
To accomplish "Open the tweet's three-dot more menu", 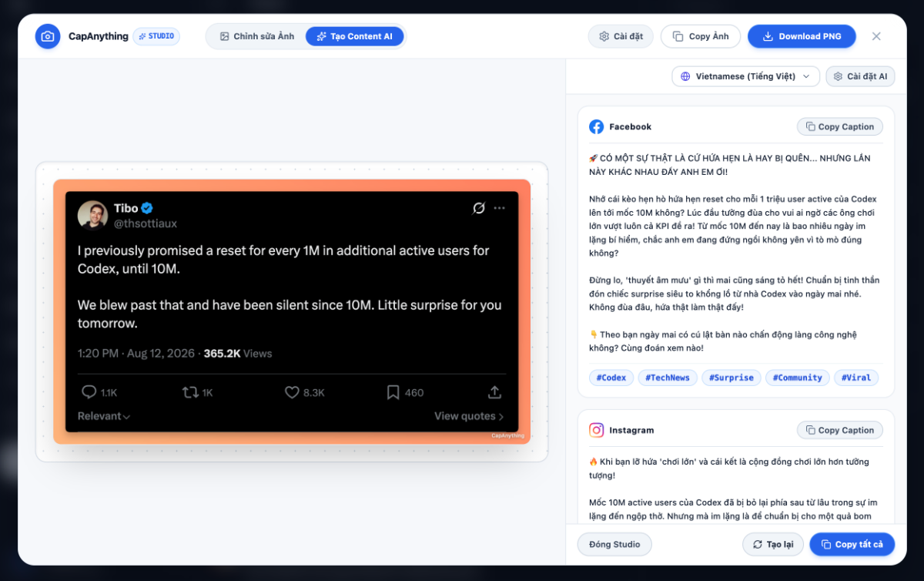I will pos(499,208).
